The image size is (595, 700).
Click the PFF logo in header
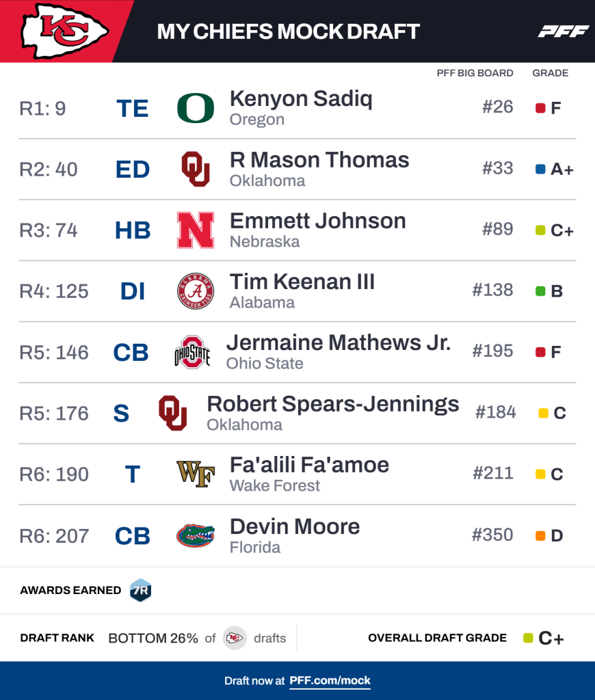click(563, 31)
